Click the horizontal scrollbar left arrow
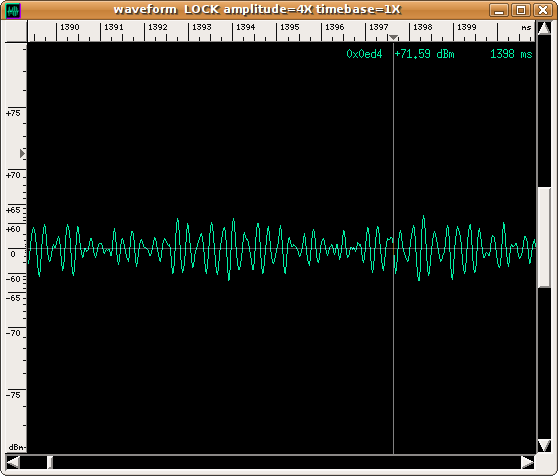This screenshot has height=476, width=558. pyautogui.click(x=13, y=462)
